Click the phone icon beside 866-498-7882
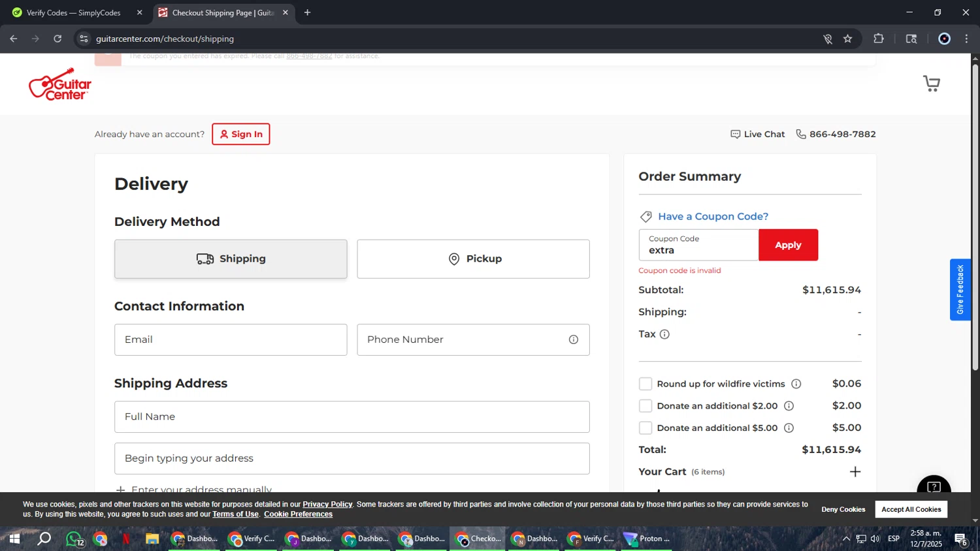This screenshot has height=551, width=980. pyautogui.click(x=801, y=134)
